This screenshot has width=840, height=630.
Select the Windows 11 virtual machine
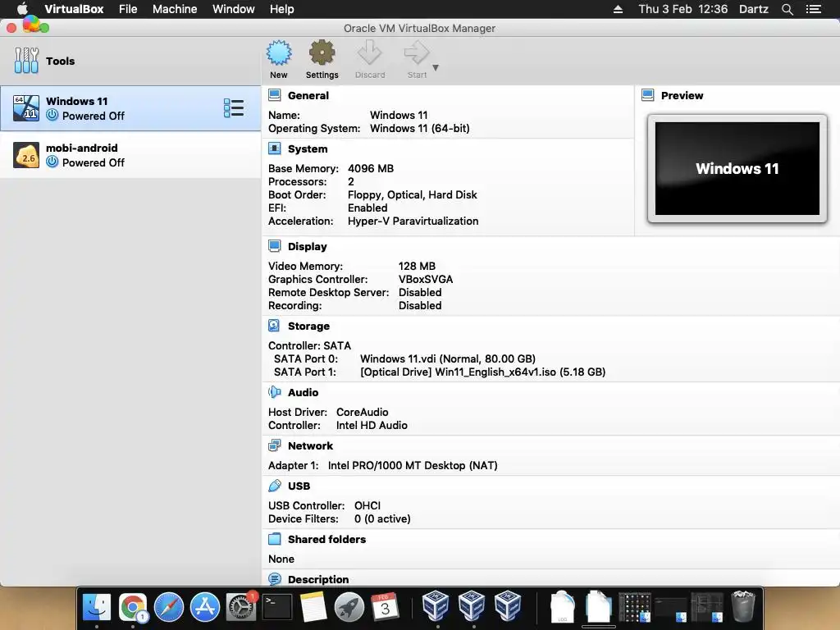point(130,108)
